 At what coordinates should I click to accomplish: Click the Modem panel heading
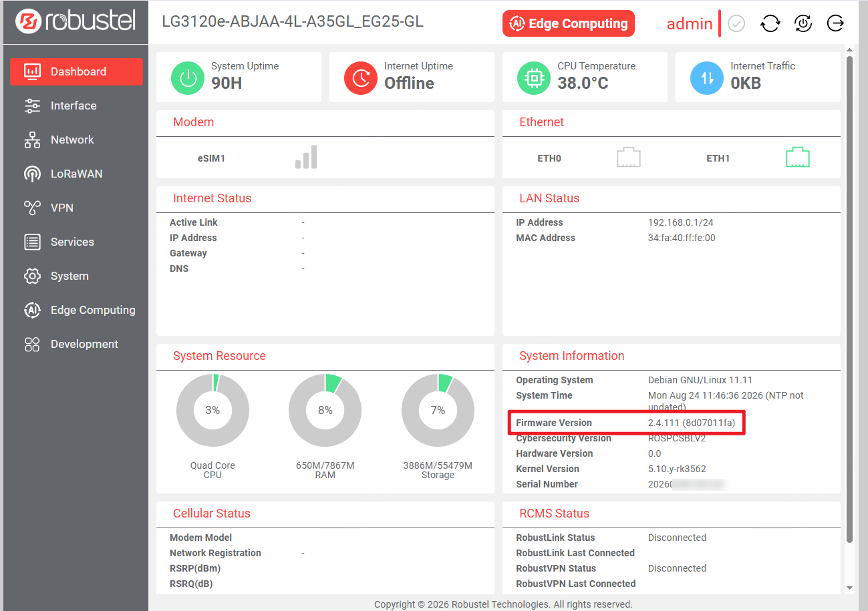click(x=194, y=122)
